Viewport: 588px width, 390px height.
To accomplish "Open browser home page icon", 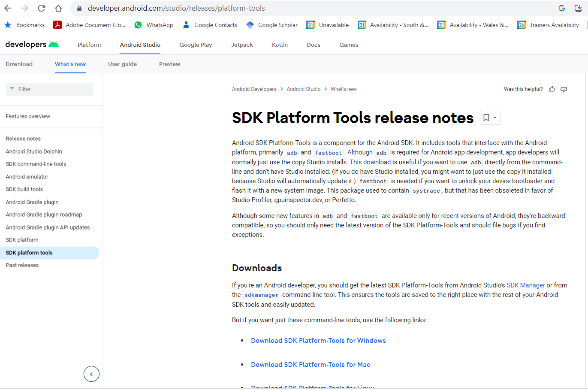I will tap(58, 8).
